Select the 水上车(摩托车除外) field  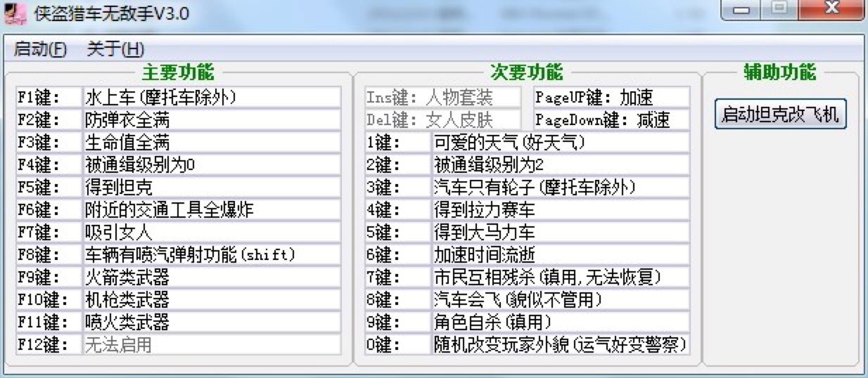(212, 97)
